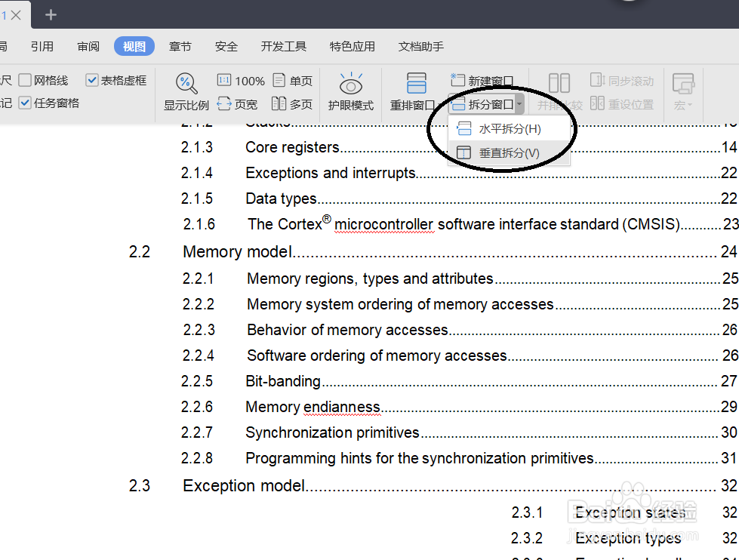The height and width of the screenshot is (560, 739).
Task: Uncheck the 任务窗格 task pane option
Action: [x=24, y=103]
